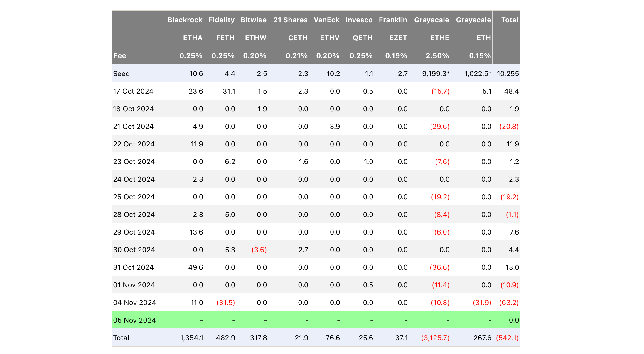
Task: Click the 01 Nov 2024 row label
Action: pos(134,285)
